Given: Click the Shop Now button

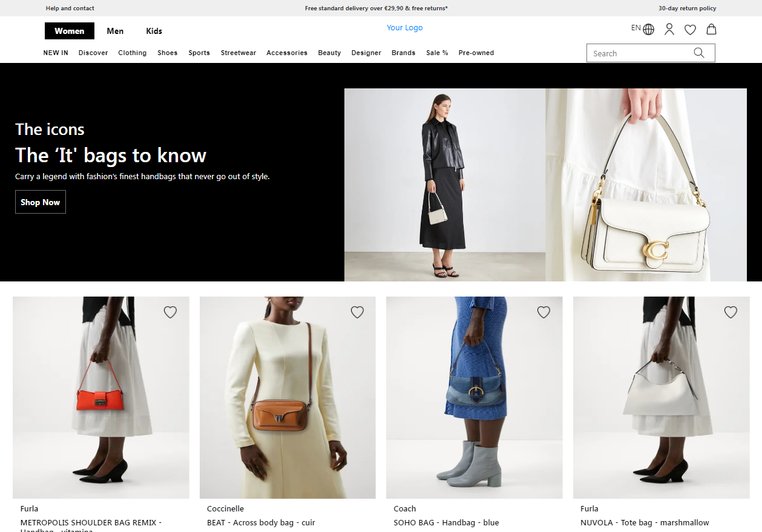Looking at the screenshot, I should pos(40,202).
